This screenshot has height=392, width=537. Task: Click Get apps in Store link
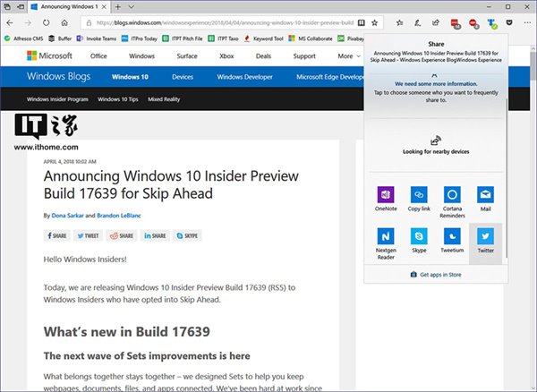(436, 275)
